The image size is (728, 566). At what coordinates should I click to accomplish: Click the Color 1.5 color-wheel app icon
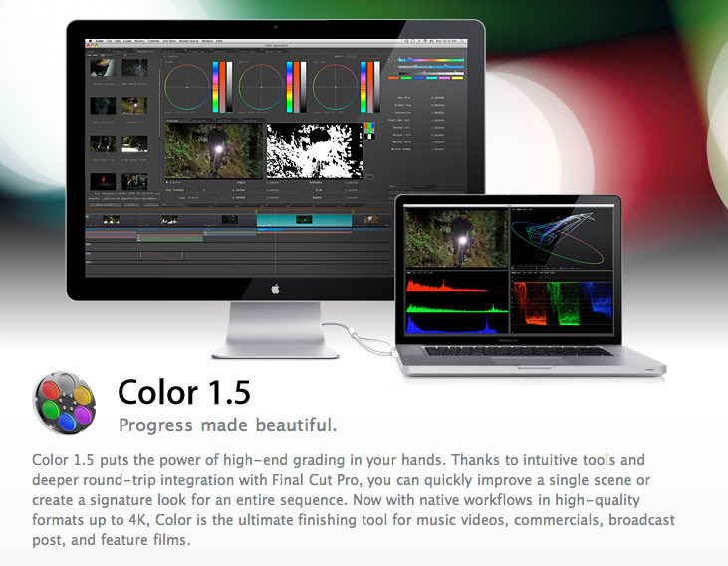pos(64,403)
